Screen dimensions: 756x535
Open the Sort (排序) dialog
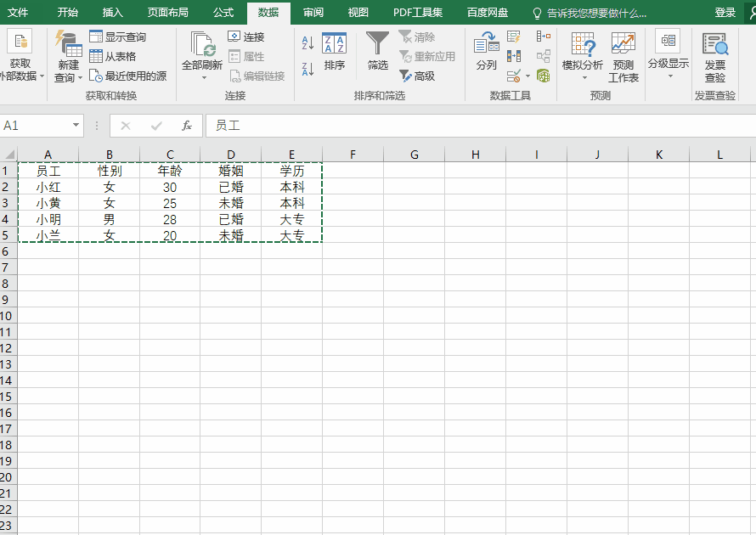[334, 52]
